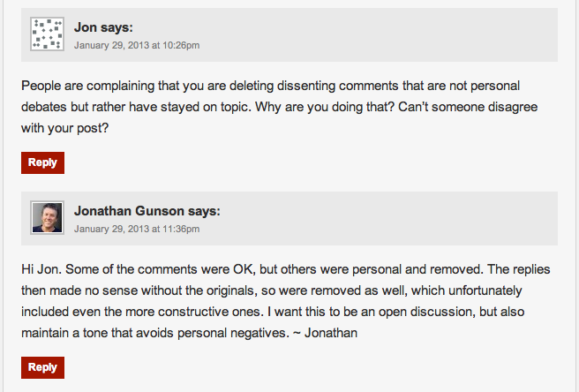
Task: Reply to Jon's comment
Action: 42,162
